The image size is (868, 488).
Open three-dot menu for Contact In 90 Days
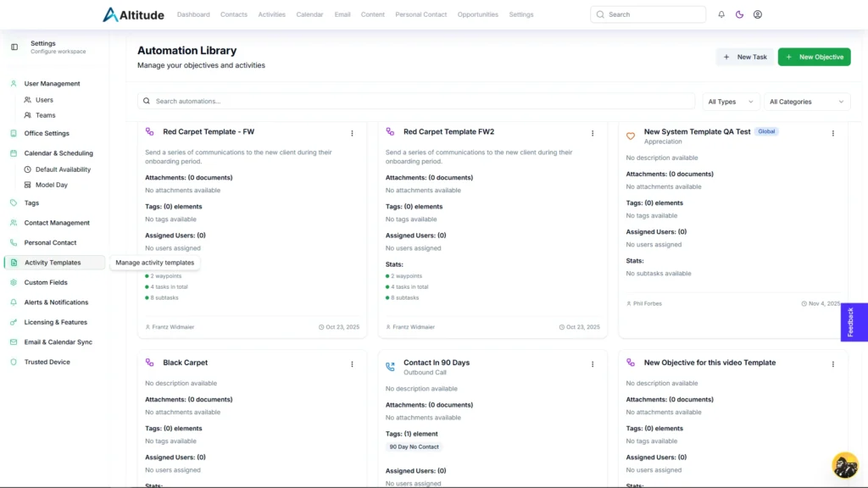(x=593, y=364)
